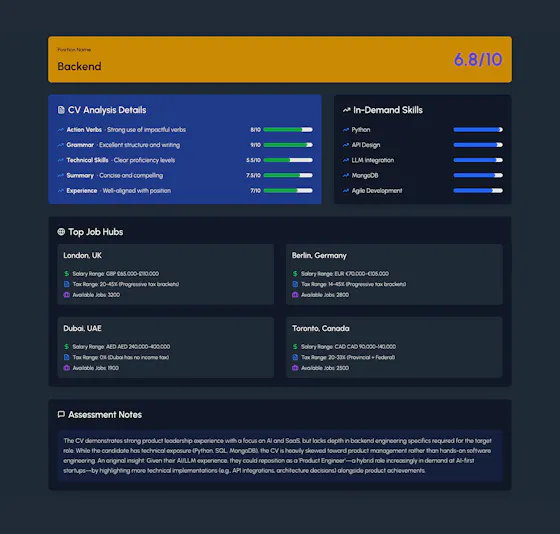Screen dimensions: 560x534
Task: Click the 6.8/10 overall score
Action: 478,60
